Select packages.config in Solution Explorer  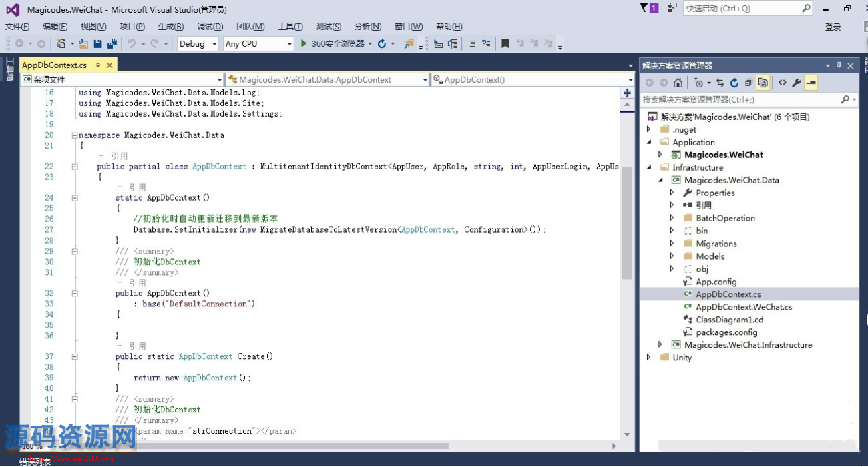pyautogui.click(x=726, y=332)
